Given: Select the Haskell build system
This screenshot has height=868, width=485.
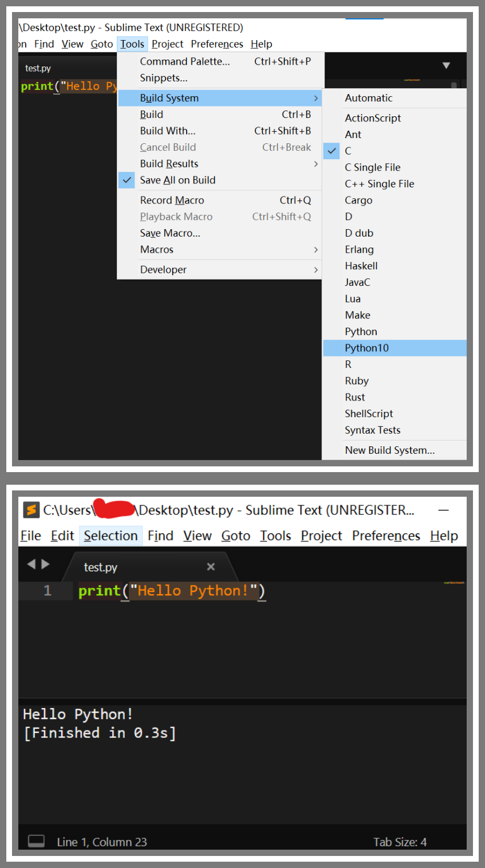Looking at the screenshot, I should [395, 266].
